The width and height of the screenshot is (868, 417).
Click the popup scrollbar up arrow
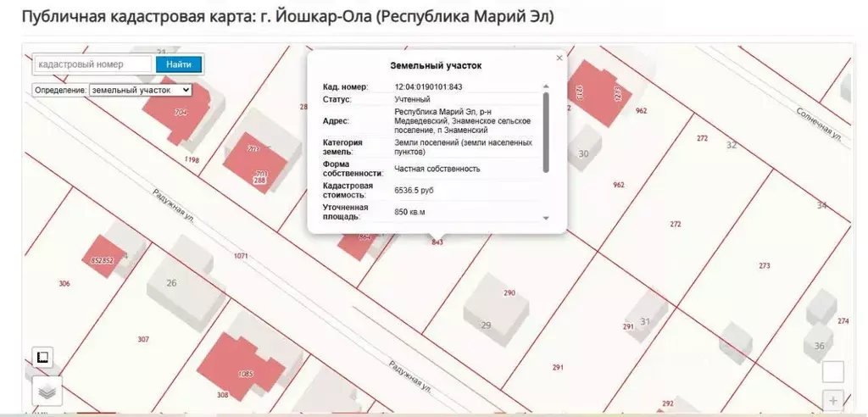click(x=546, y=86)
